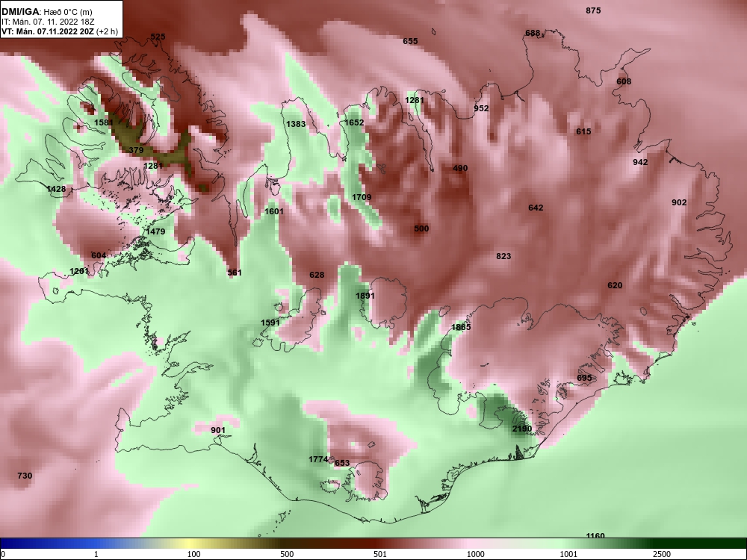This screenshot has height=560, width=747.
Task: Click the map value 1160
Action: (x=595, y=535)
